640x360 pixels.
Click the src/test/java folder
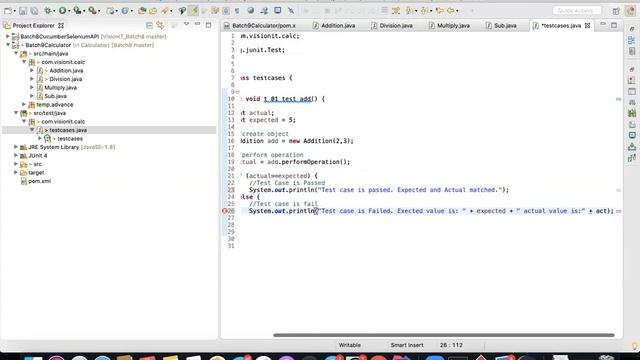(49, 113)
